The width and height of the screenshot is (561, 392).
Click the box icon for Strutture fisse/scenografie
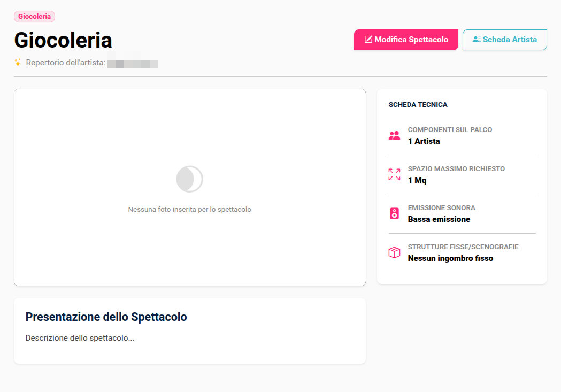[x=394, y=252]
